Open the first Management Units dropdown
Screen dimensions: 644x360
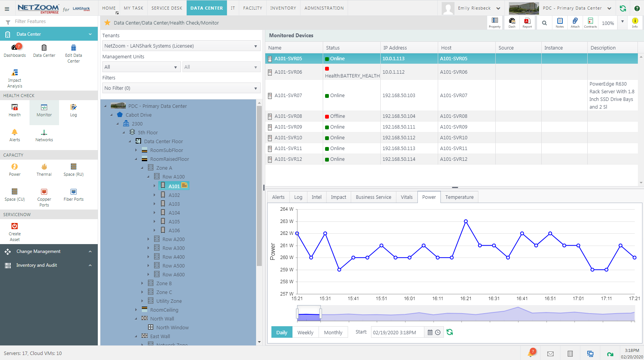(141, 67)
